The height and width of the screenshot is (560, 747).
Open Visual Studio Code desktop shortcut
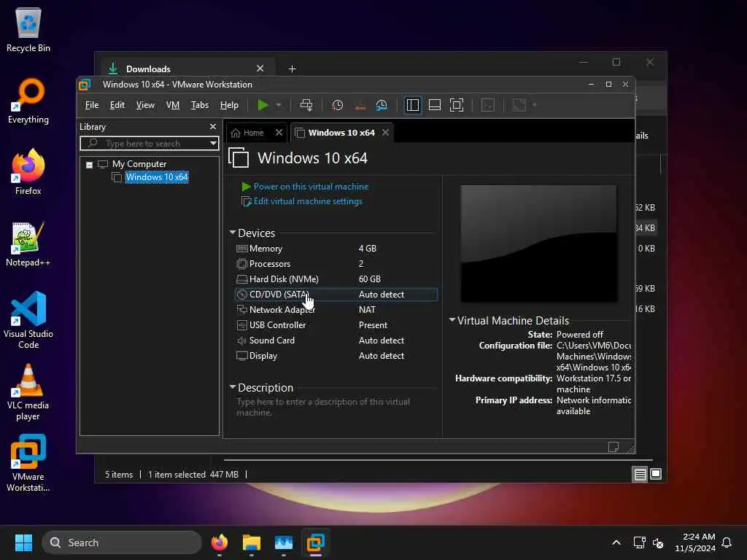[x=28, y=320]
